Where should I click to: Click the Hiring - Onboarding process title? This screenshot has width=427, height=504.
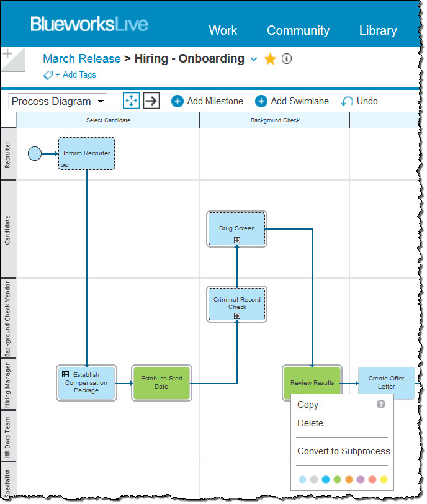tap(189, 59)
